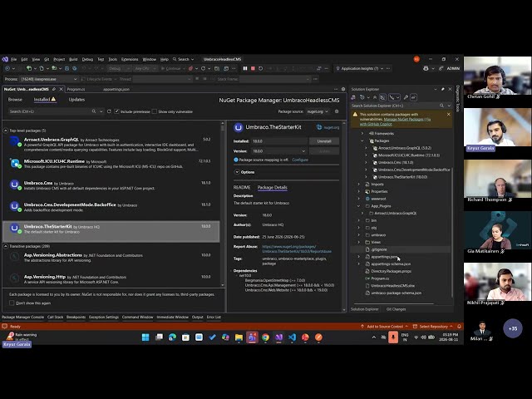This screenshot has width=532, height=399.
Task: Click the Configure source mapping link
Action: point(300,160)
